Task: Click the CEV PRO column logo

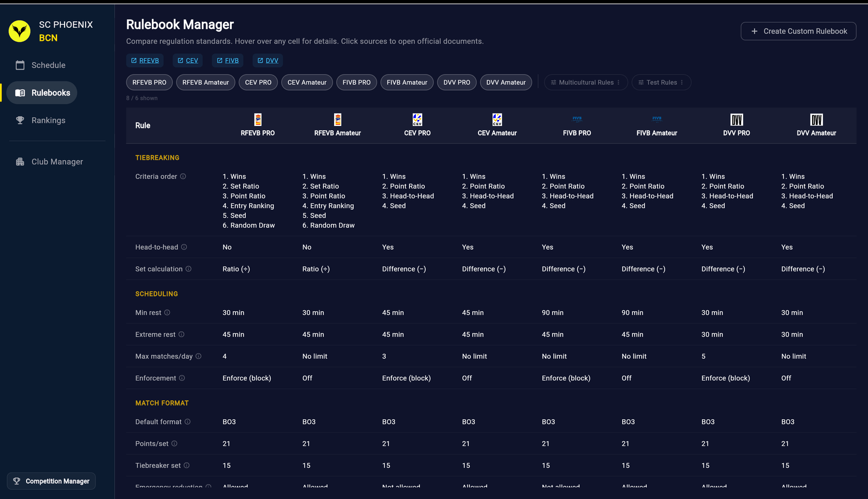Action: pyautogui.click(x=417, y=119)
